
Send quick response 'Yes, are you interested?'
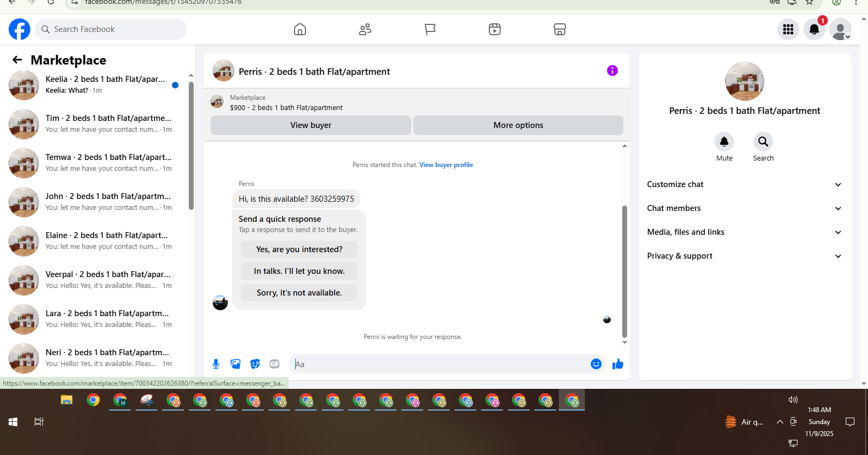299,249
